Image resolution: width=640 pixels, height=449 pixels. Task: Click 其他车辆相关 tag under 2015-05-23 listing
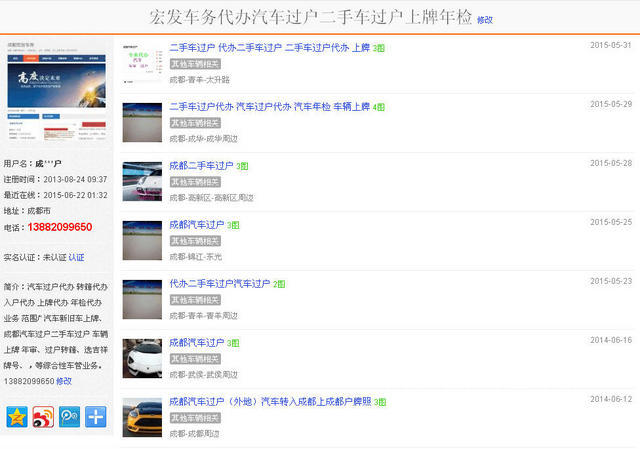[x=194, y=300]
